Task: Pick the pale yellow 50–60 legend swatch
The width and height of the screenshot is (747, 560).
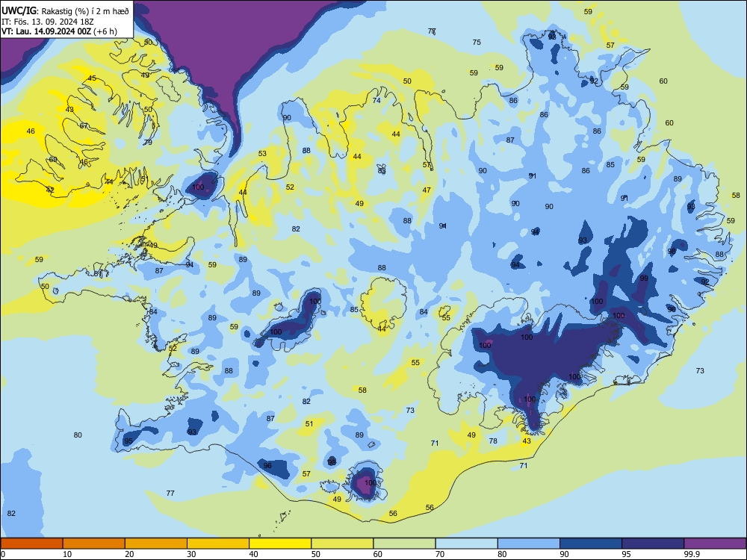Action: pos(342,544)
